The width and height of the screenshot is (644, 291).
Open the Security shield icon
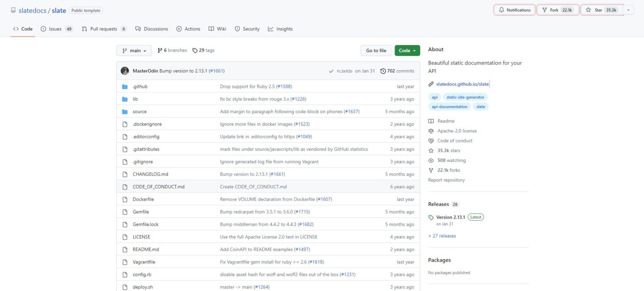coord(237,28)
